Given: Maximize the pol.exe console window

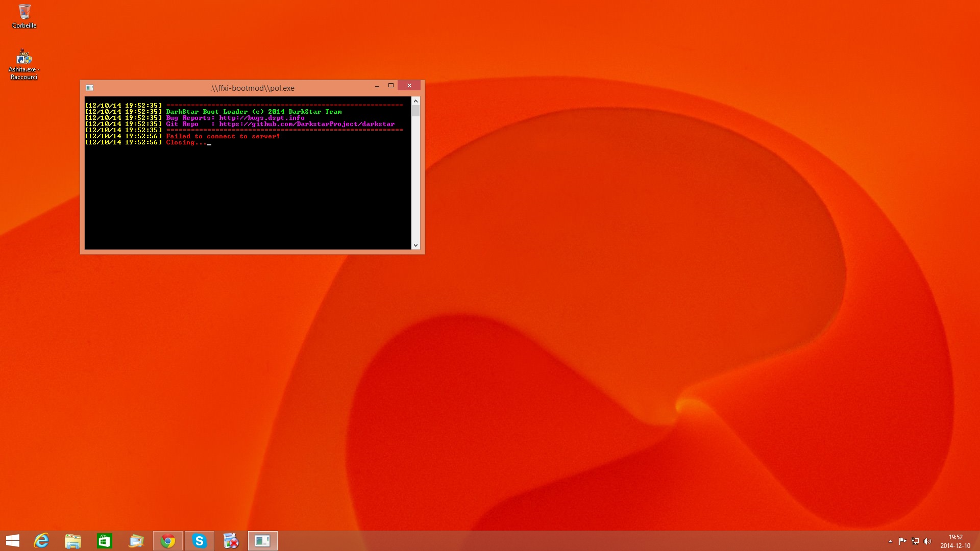Looking at the screenshot, I should coord(391,86).
